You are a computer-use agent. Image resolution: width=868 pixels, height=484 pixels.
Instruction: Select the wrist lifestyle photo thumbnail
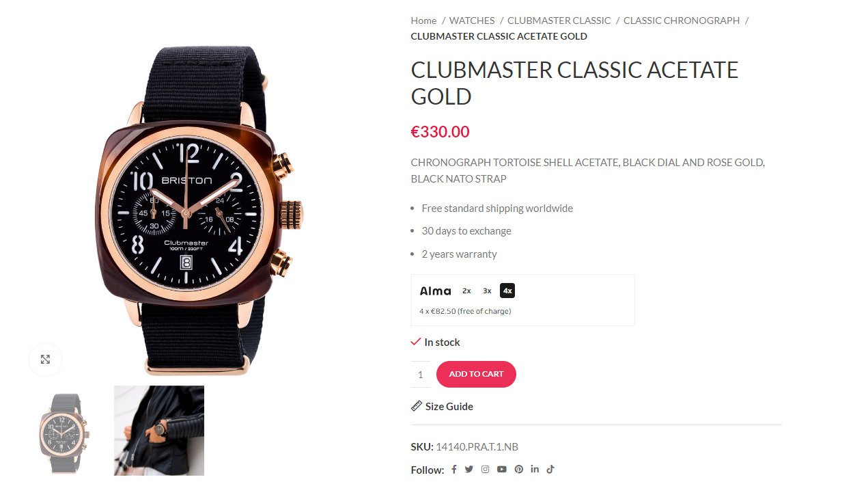(159, 431)
